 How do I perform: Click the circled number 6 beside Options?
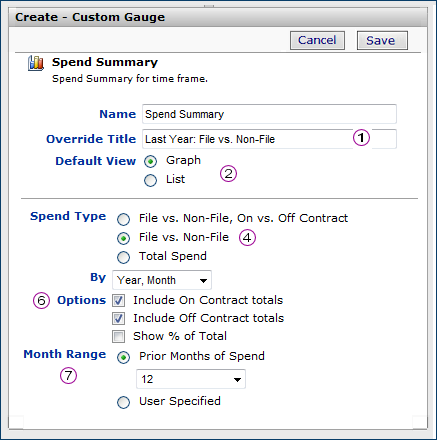(x=41, y=301)
